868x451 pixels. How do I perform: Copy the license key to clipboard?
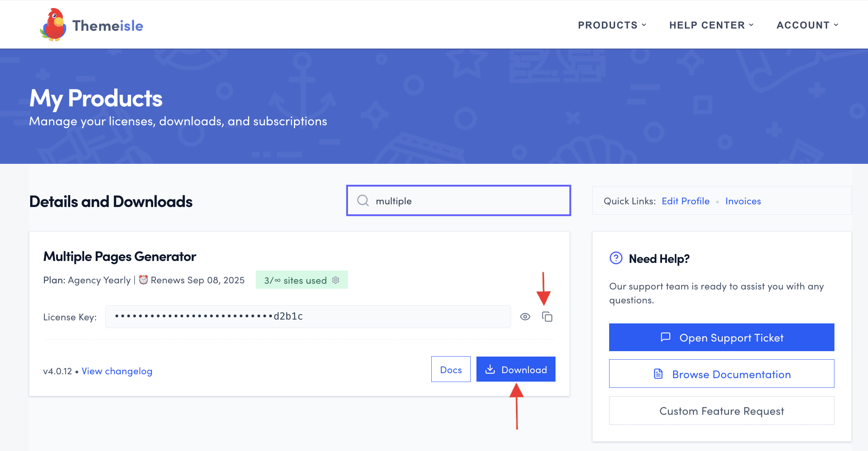pyautogui.click(x=547, y=317)
